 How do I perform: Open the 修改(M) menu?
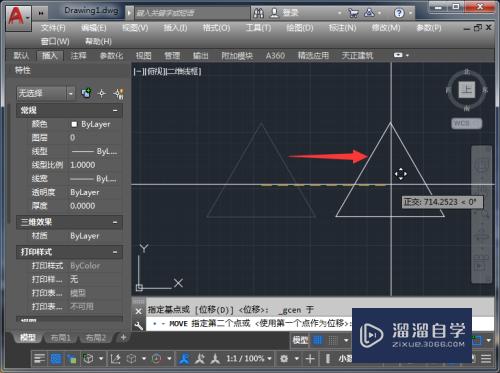pyautogui.click(x=386, y=28)
